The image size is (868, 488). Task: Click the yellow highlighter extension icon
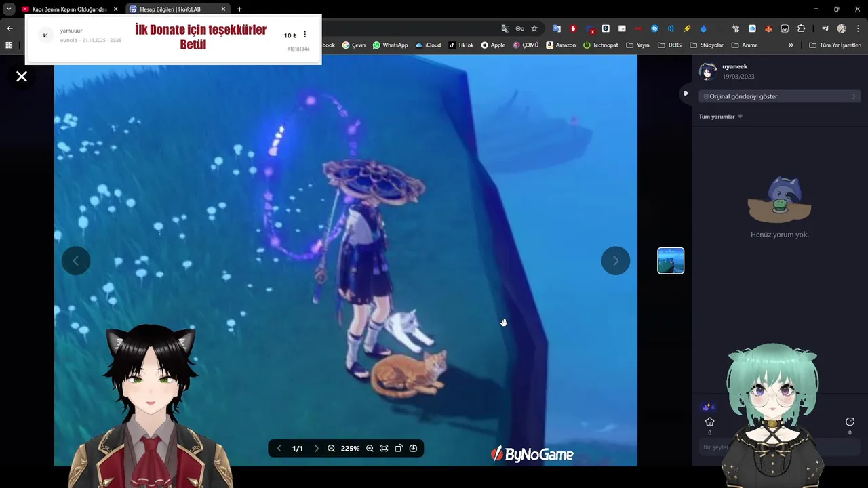[687, 28]
